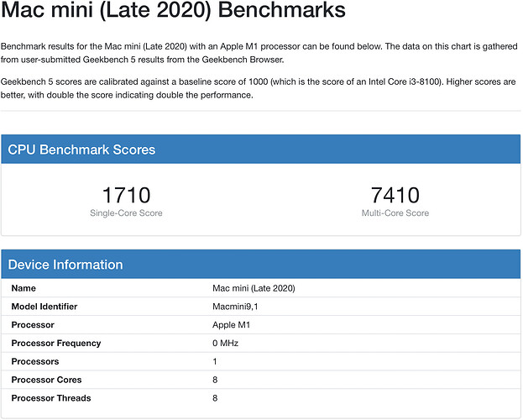The width and height of the screenshot is (523, 420).
Task: Select the Processor Cores value '8'
Action: (x=215, y=380)
